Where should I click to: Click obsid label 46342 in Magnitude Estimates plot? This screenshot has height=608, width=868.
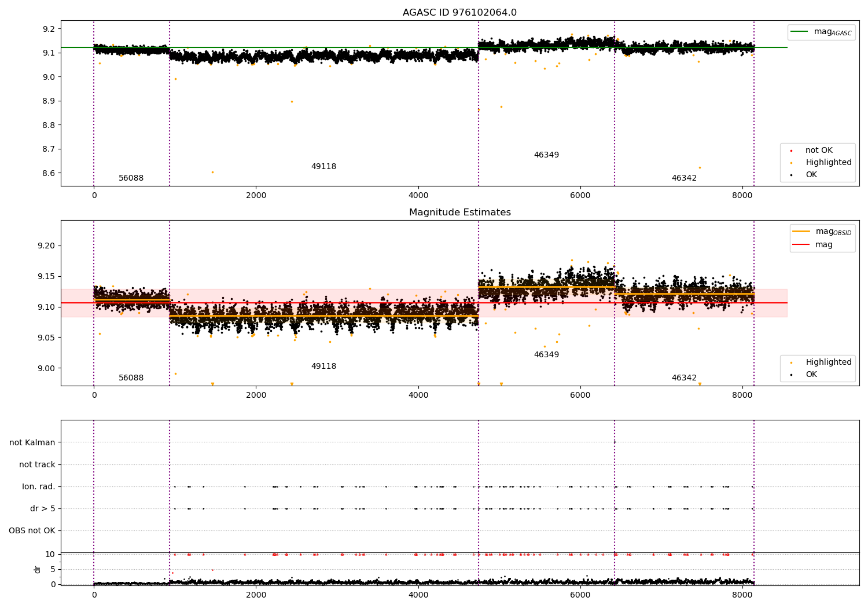point(684,378)
